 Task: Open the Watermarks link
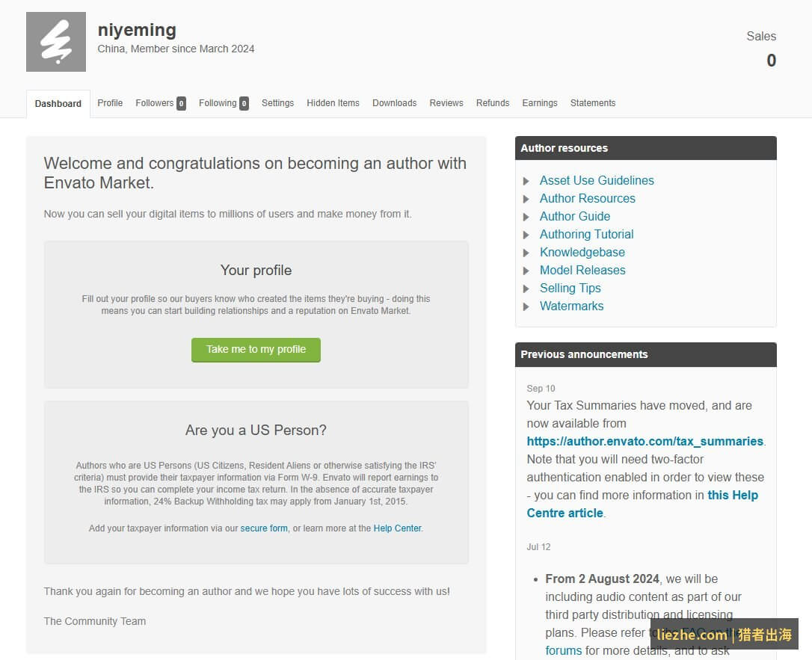[x=572, y=306]
